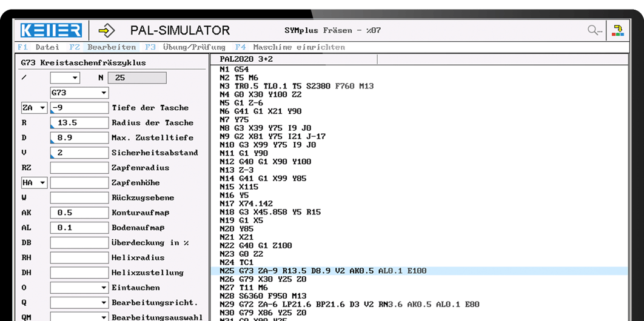Select highlighted line N25 G73 ZA-9

[x=420, y=271]
